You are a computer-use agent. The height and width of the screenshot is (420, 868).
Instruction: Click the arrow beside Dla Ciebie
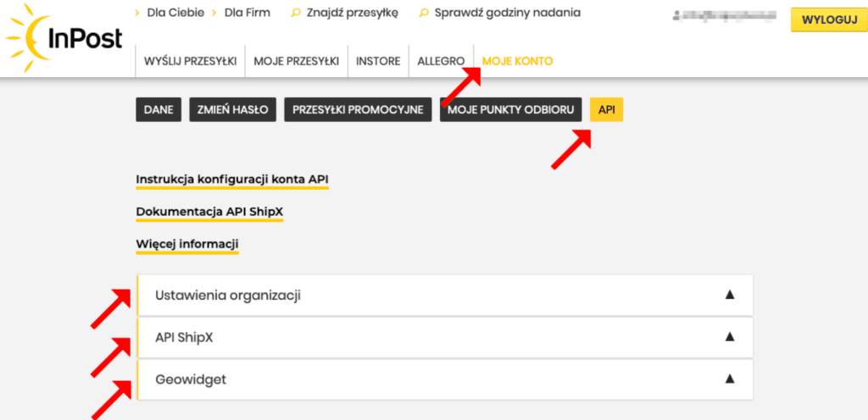[x=138, y=14]
